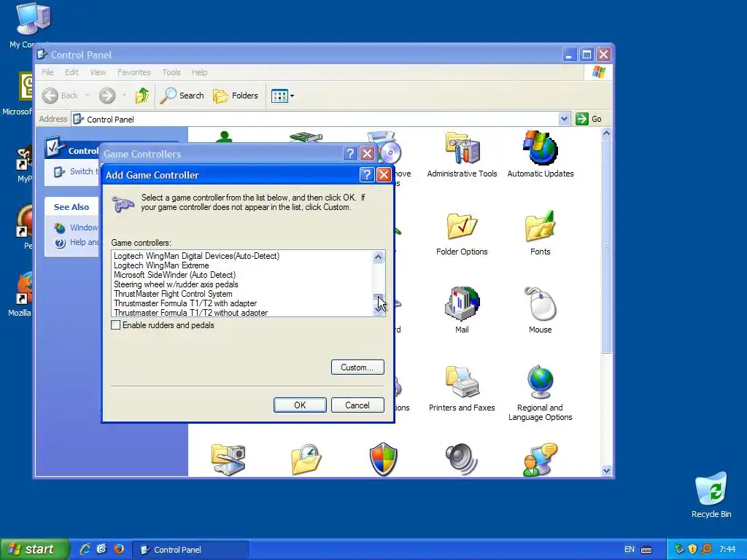This screenshot has width=747, height=560.
Task: Launch Internet Explorer from quick launch
Action: pyautogui.click(x=85, y=549)
